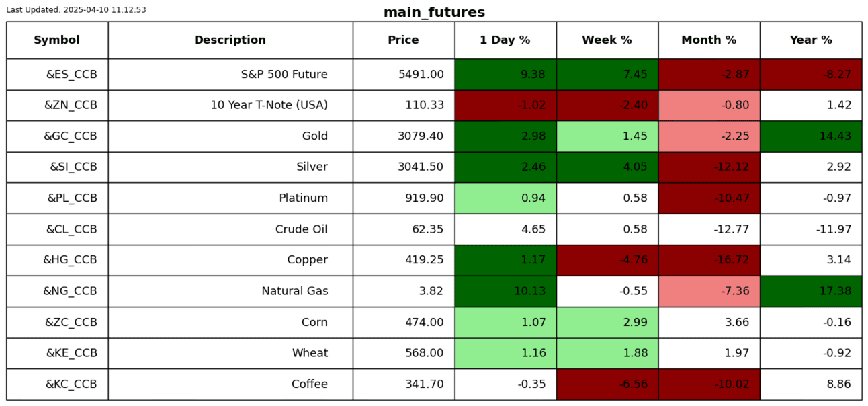Click the Symbol column header
This screenshot has width=868, height=406.
(x=57, y=40)
